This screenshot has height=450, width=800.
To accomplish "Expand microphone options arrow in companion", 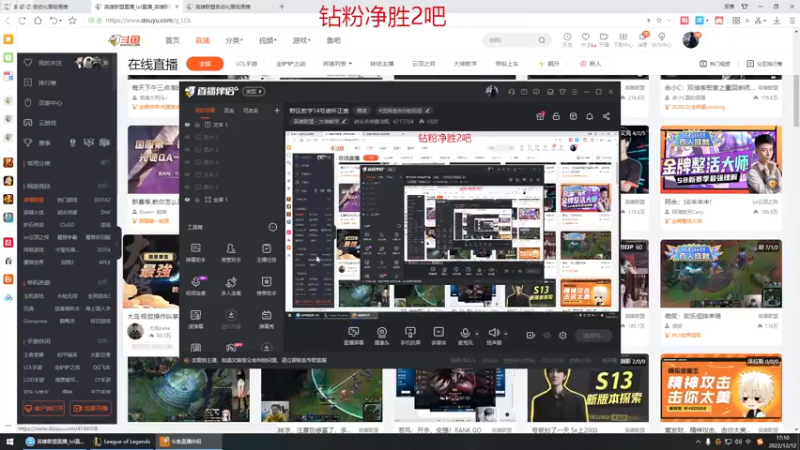I will tap(477, 334).
